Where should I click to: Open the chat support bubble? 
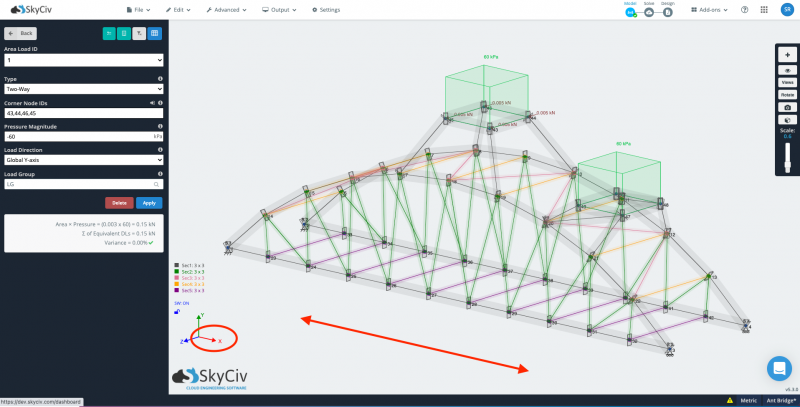point(780,368)
